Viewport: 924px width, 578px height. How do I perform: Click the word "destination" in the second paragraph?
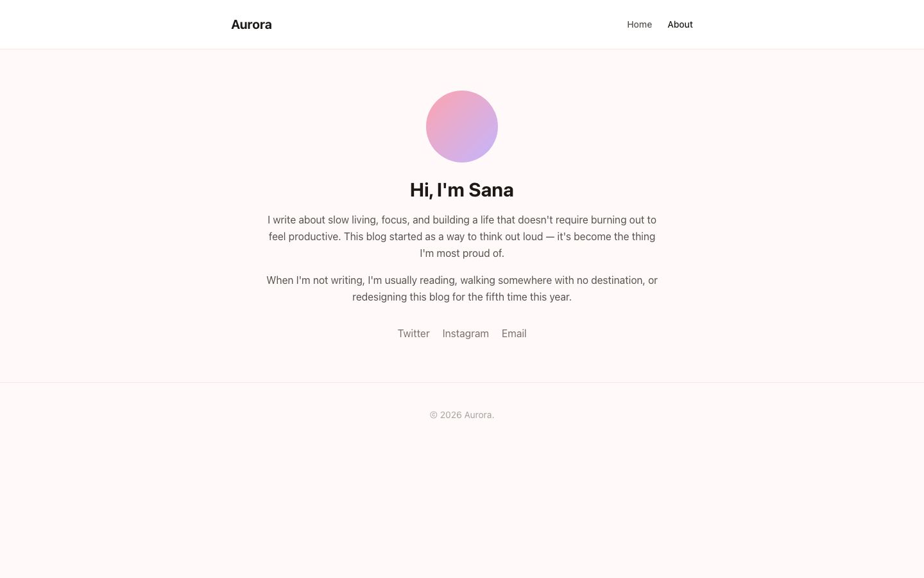(x=617, y=280)
